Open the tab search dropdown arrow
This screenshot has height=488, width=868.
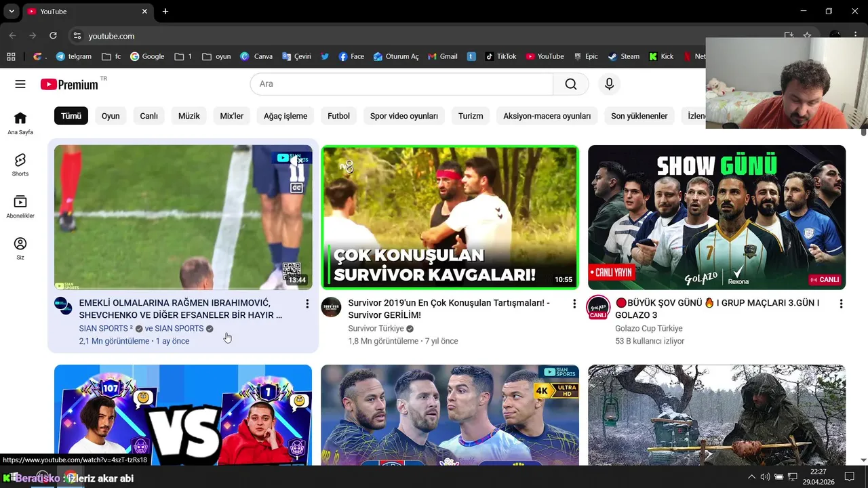(12, 12)
